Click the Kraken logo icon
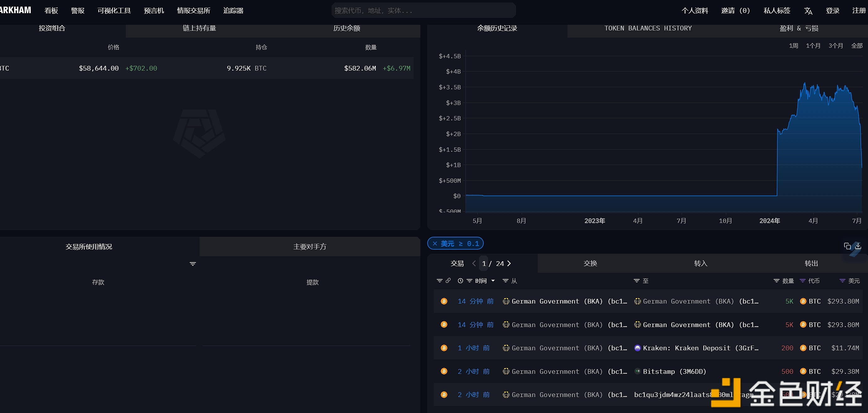The image size is (868, 413). (637, 348)
